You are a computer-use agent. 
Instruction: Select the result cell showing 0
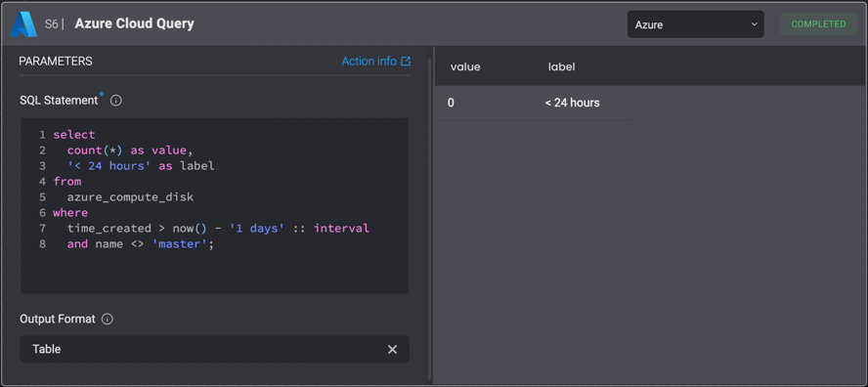(x=451, y=103)
